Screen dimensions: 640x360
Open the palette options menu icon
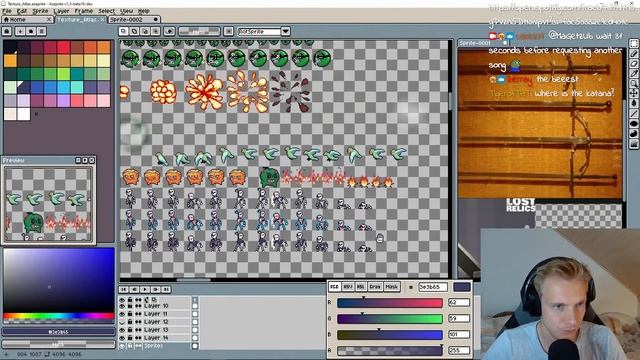[x=41, y=31]
